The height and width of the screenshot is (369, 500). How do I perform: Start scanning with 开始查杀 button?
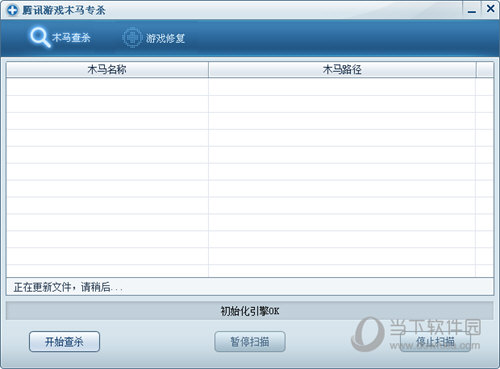(64, 341)
